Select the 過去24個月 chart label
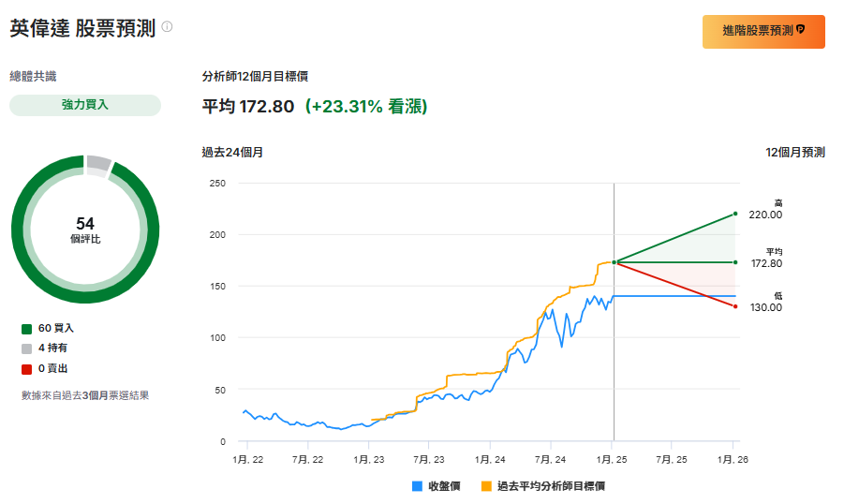The height and width of the screenshot is (504, 844). (x=232, y=152)
